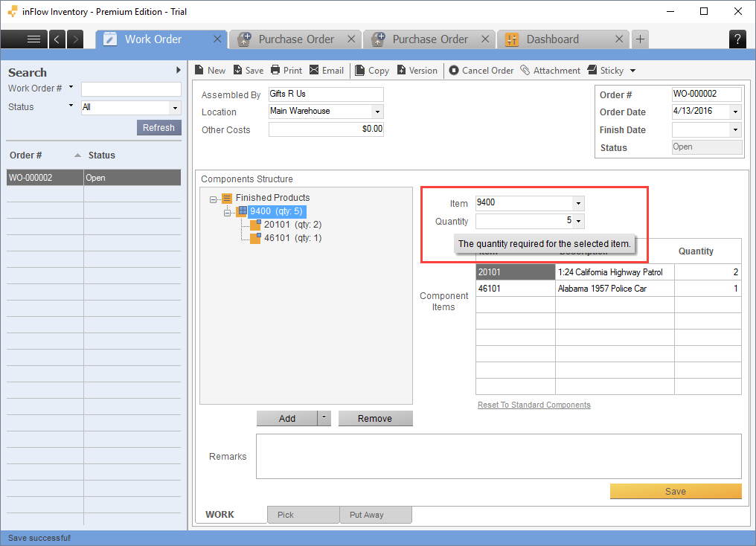Close the first Purchase Order tab
The width and height of the screenshot is (756, 546).
[x=351, y=39]
